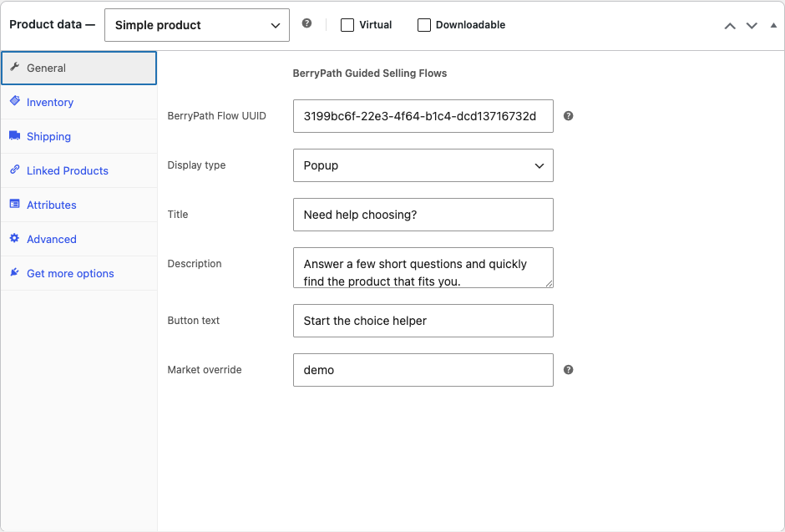Viewport: 785px width, 532px height.
Task: Grab the Description textarea resize handle
Action: coord(549,284)
